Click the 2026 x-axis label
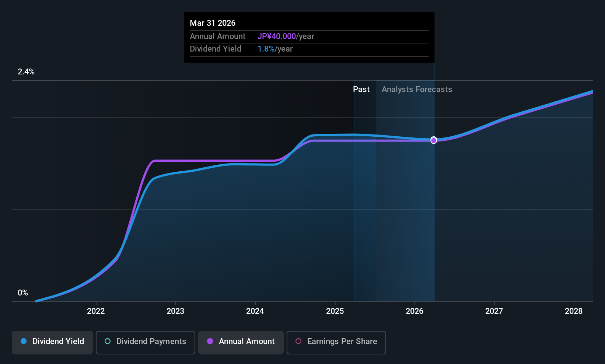This screenshot has height=364, width=605. [415, 311]
